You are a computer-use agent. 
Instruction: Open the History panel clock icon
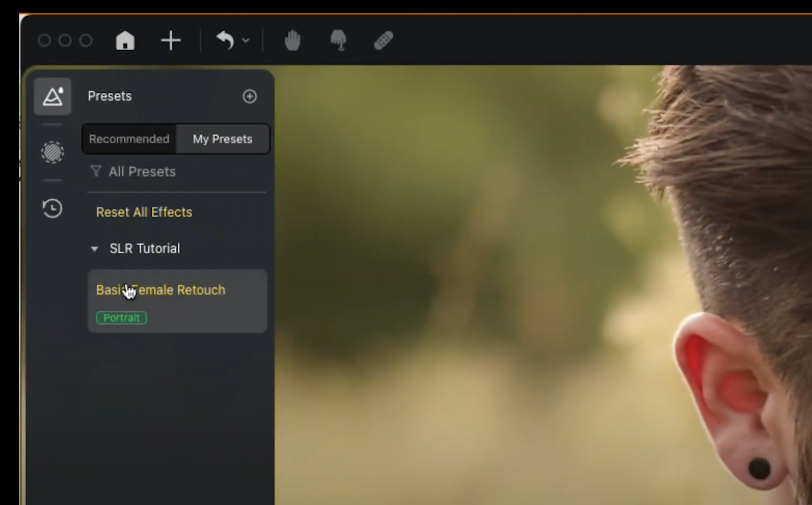click(x=52, y=208)
